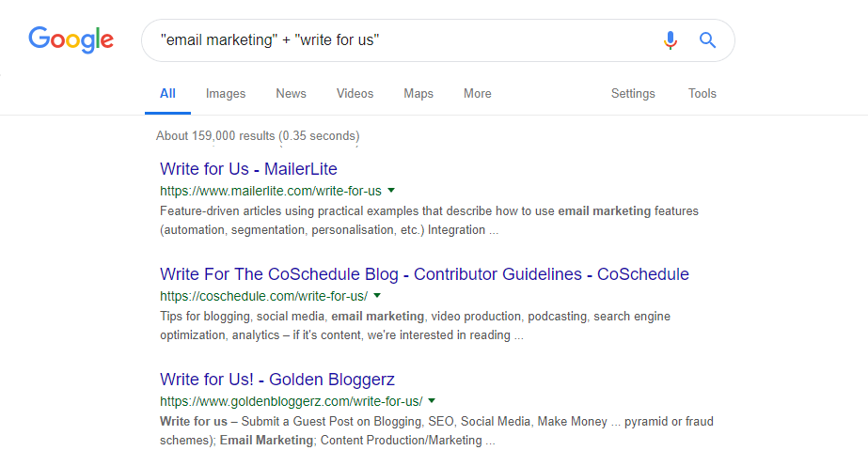Switch to the Images tab
Screen dimensions: 868x466
point(226,94)
